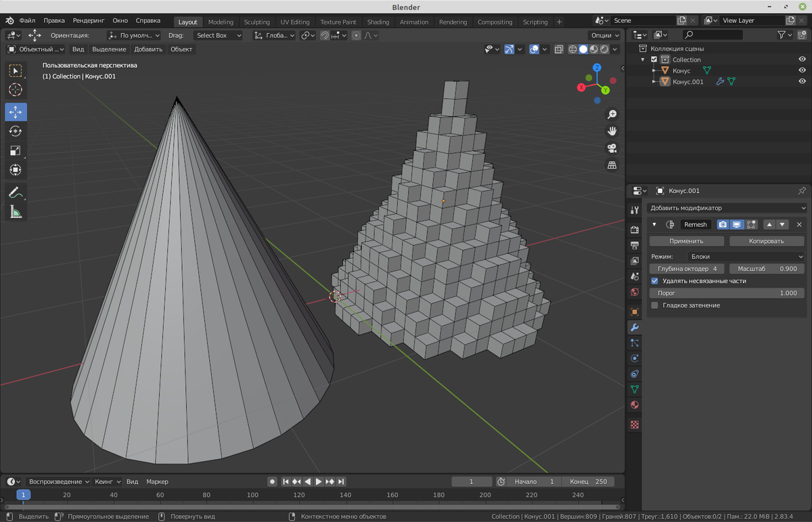The width and height of the screenshot is (812, 522).
Task: Click the Copy modifier button
Action: point(766,241)
